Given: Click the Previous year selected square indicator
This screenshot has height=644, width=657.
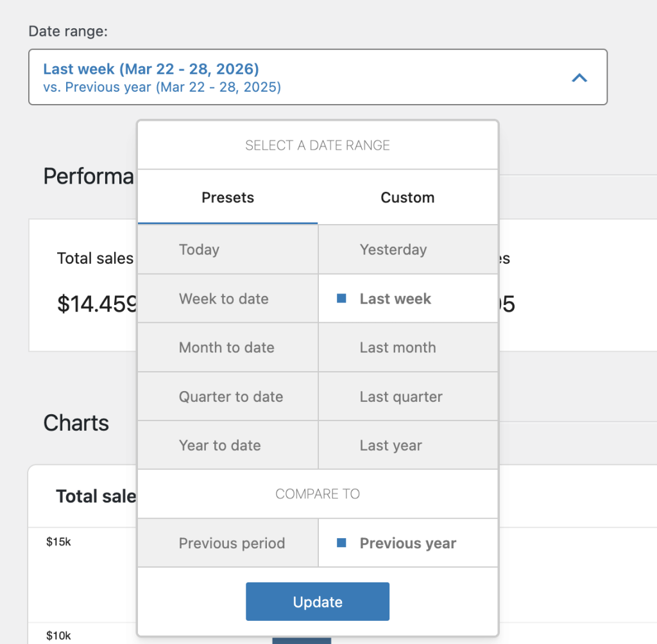Looking at the screenshot, I should pyautogui.click(x=342, y=543).
